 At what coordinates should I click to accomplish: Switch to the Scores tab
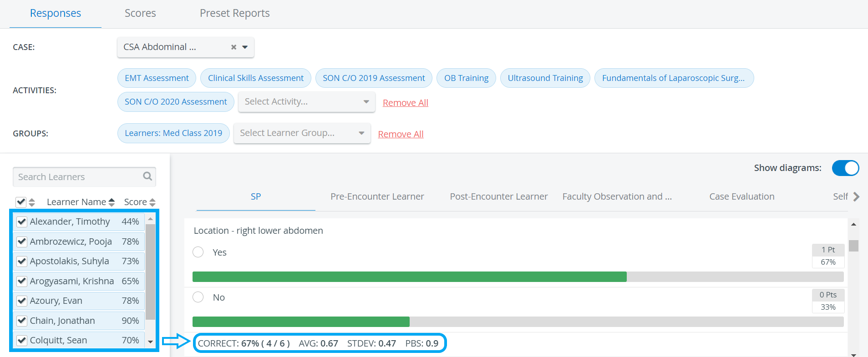click(140, 13)
